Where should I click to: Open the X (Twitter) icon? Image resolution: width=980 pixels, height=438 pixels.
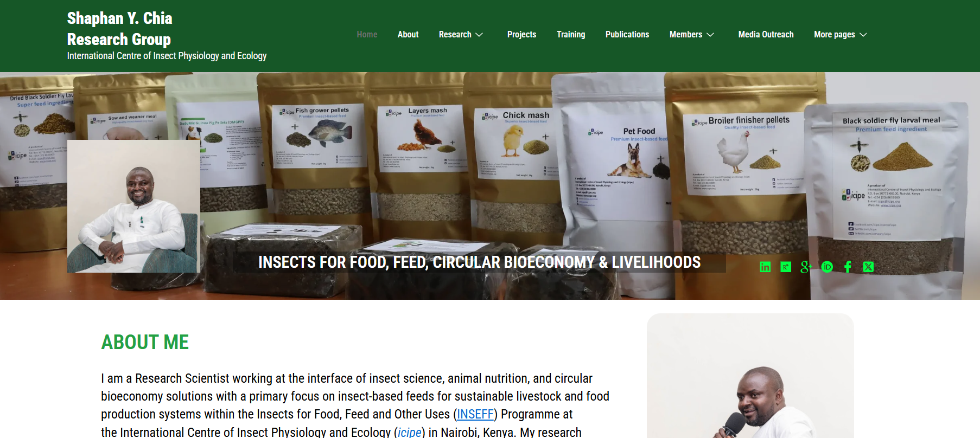coord(868,267)
